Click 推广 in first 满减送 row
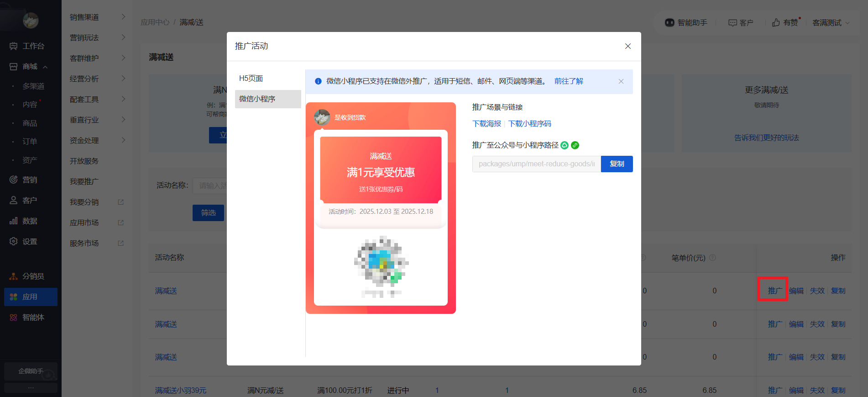 coord(775,291)
